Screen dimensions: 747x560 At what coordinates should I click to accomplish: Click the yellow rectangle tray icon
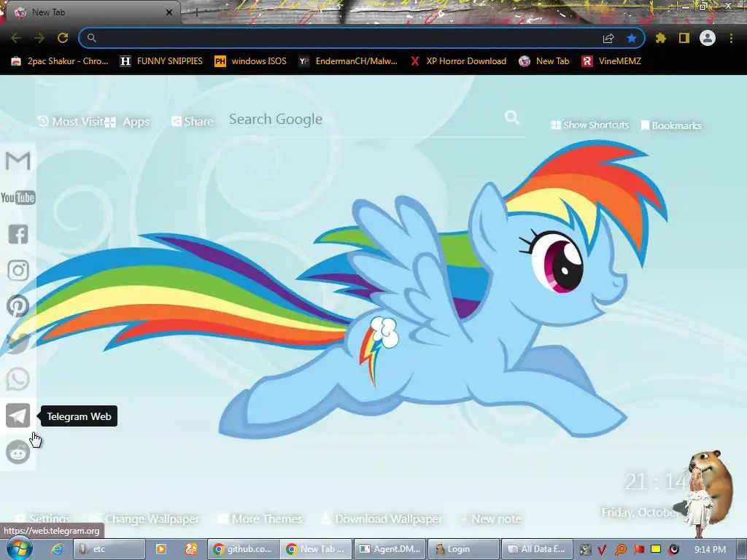coord(656,549)
